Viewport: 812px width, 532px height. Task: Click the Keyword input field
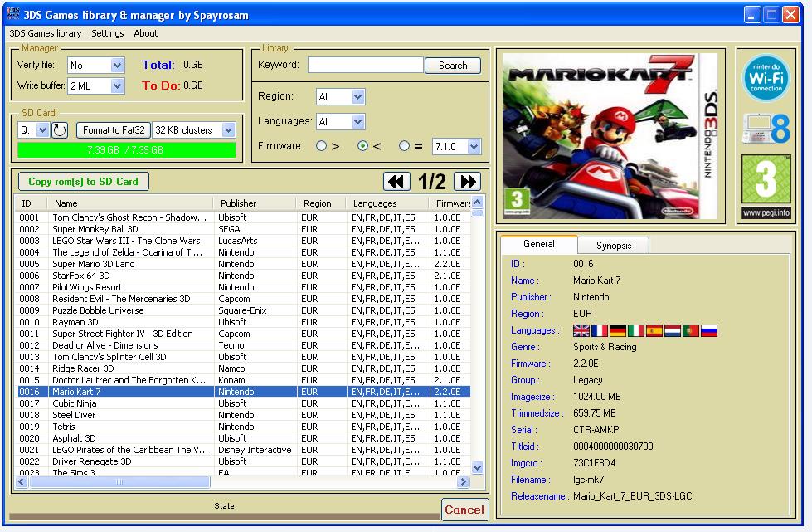click(x=366, y=66)
